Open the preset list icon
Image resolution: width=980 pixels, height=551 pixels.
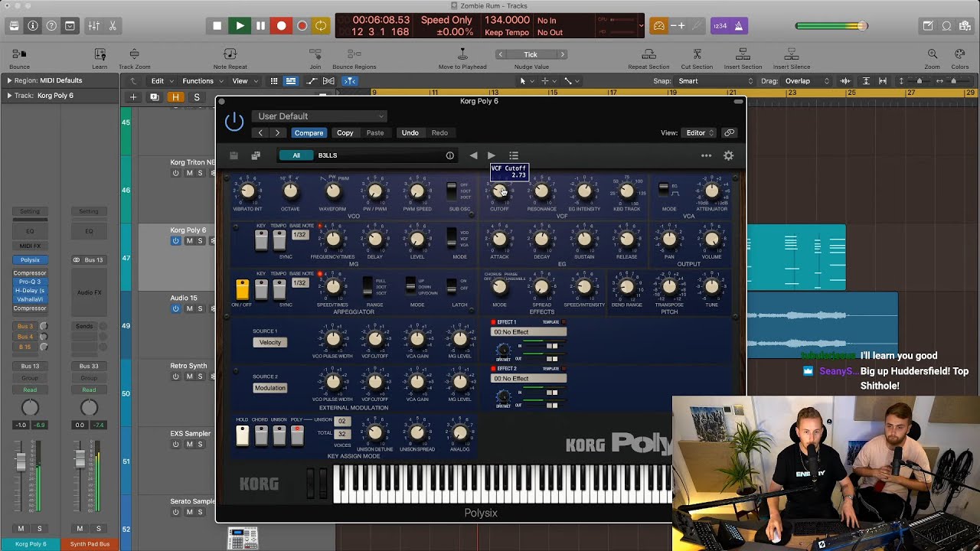pyautogui.click(x=514, y=155)
